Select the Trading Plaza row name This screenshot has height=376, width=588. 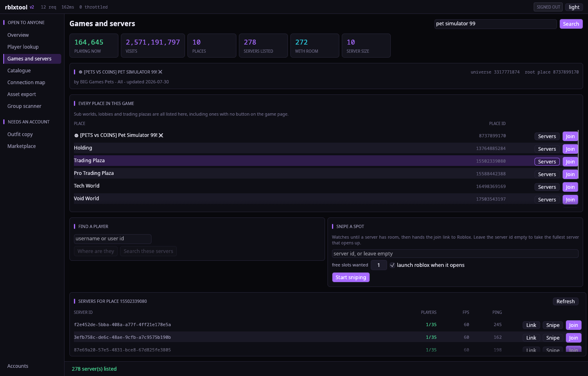coord(89,161)
